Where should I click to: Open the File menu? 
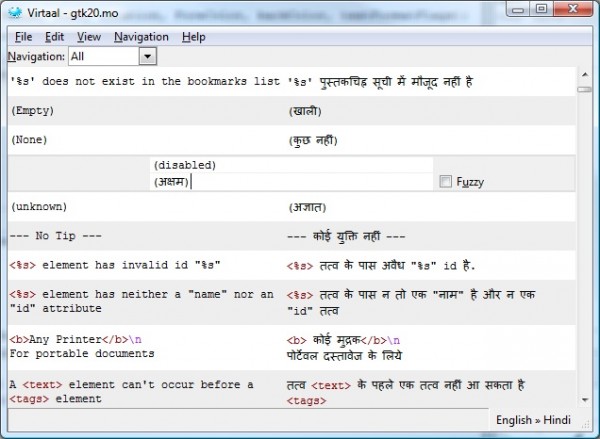(x=23, y=37)
